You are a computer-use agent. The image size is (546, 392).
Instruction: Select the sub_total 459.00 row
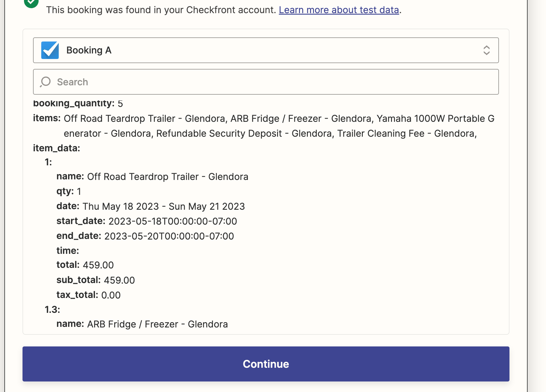coord(96,280)
